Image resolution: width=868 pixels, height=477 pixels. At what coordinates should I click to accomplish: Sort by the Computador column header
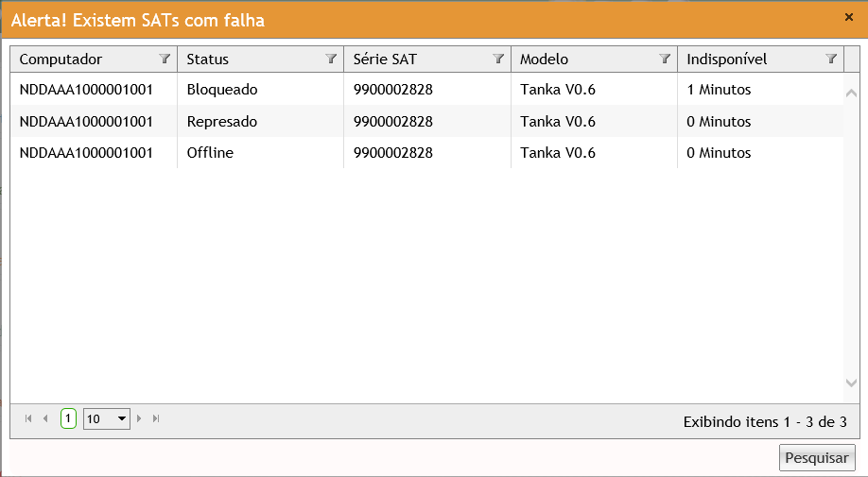(61, 59)
